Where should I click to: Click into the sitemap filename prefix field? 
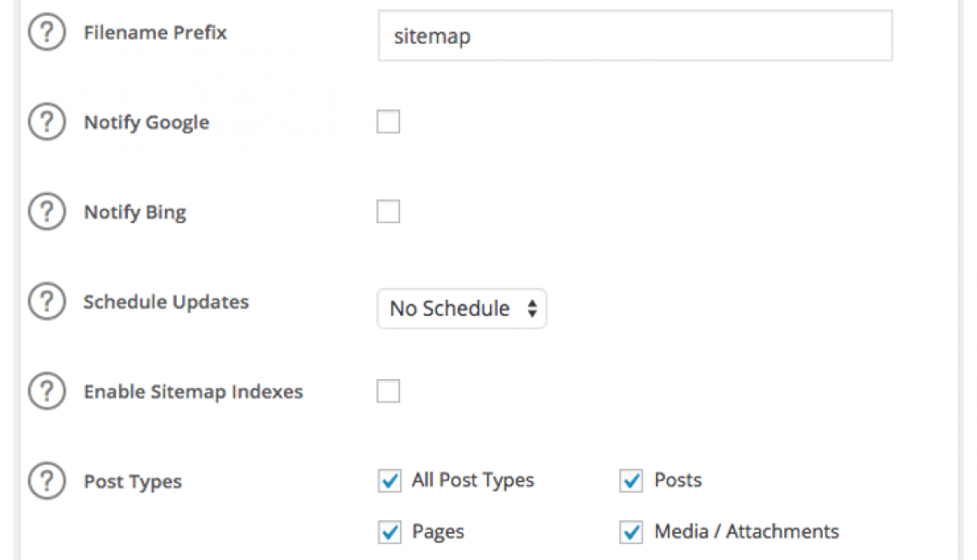635,36
